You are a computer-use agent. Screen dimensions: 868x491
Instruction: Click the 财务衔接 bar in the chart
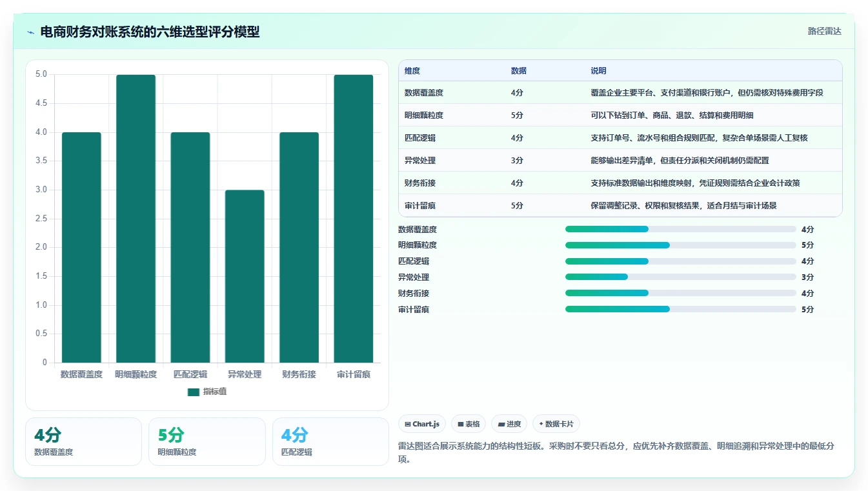pyautogui.click(x=299, y=247)
